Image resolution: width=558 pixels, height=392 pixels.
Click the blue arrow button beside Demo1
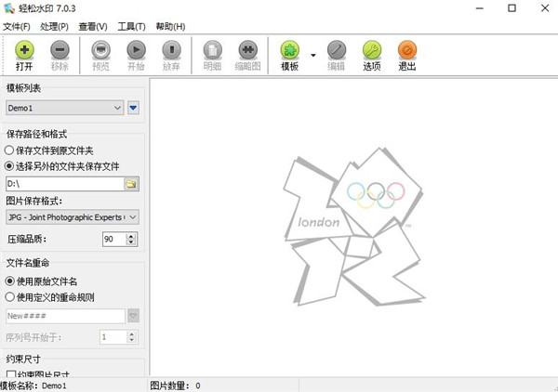(133, 108)
